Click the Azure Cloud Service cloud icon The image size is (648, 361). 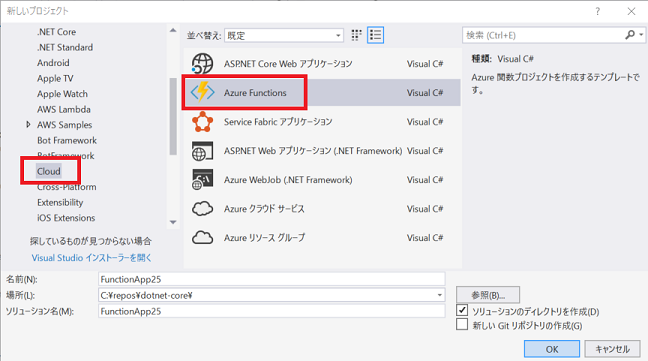(202, 209)
